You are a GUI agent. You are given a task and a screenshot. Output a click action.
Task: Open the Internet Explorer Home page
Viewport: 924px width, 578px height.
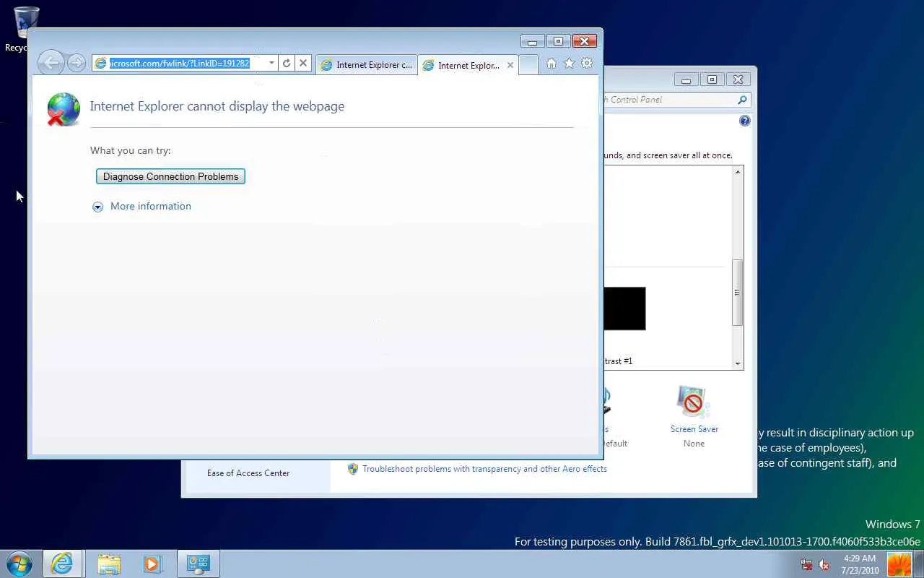[x=552, y=64]
